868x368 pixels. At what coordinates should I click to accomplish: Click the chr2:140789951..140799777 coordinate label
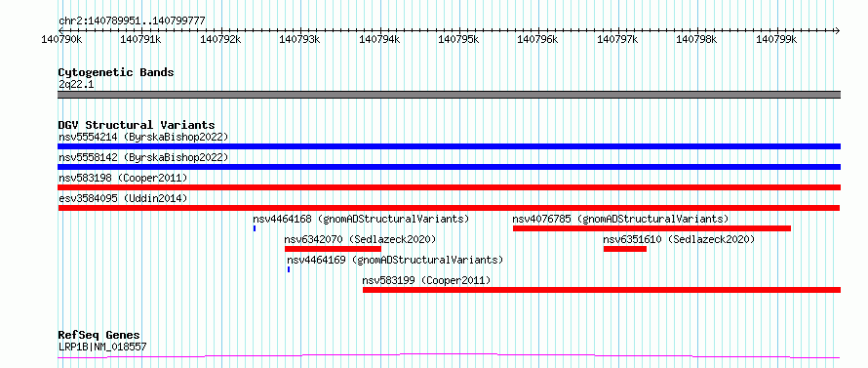132,20
